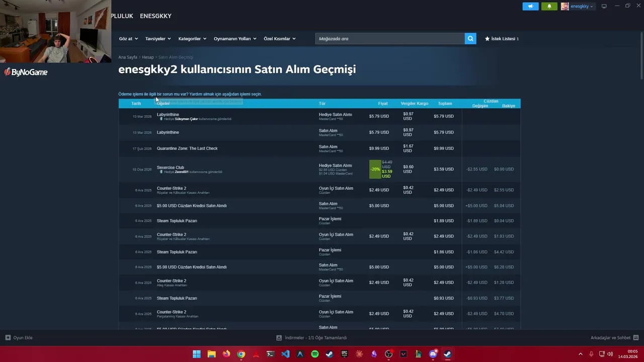
Task: Select Steam Topluluk Pazarı row totaling $1.86
Action: (319, 252)
